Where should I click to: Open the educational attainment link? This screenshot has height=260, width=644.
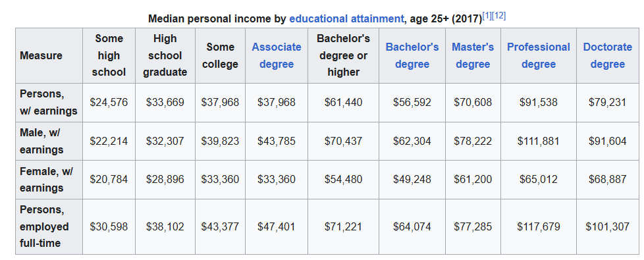[346, 19]
